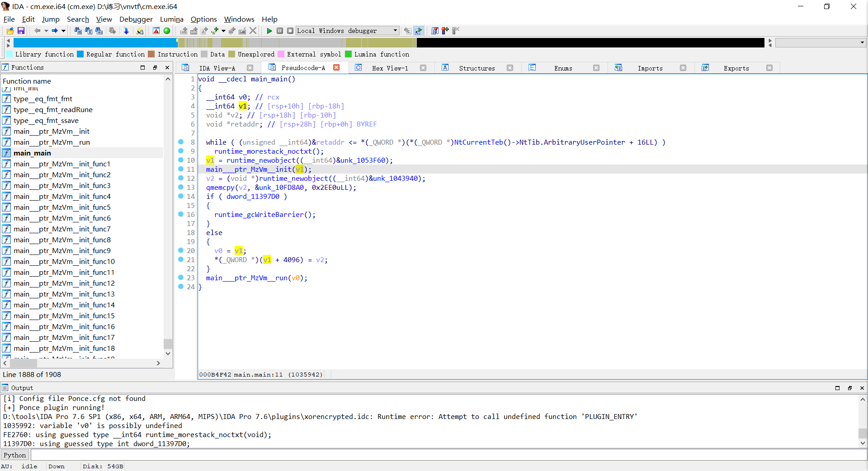Click the Functions list vertical scrollbar down arrow

168,353
